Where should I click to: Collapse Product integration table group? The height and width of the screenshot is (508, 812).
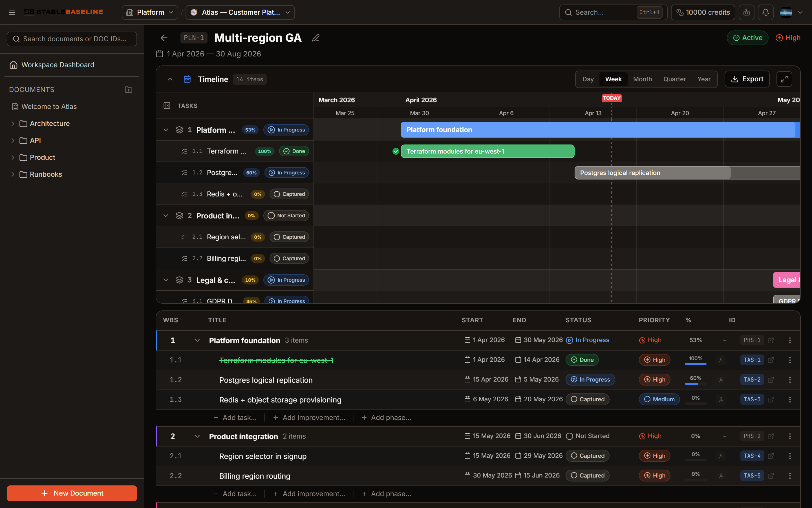tap(197, 436)
